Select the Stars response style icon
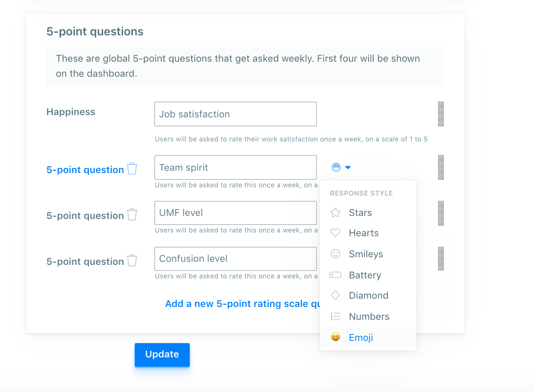This screenshot has height=392, width=533. point(335,213)
